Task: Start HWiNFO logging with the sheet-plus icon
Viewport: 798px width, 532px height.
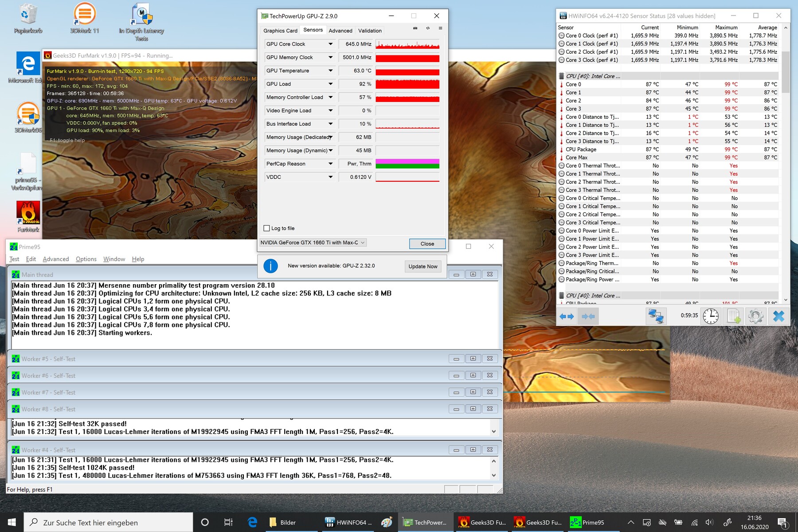Action: (733, 316)
